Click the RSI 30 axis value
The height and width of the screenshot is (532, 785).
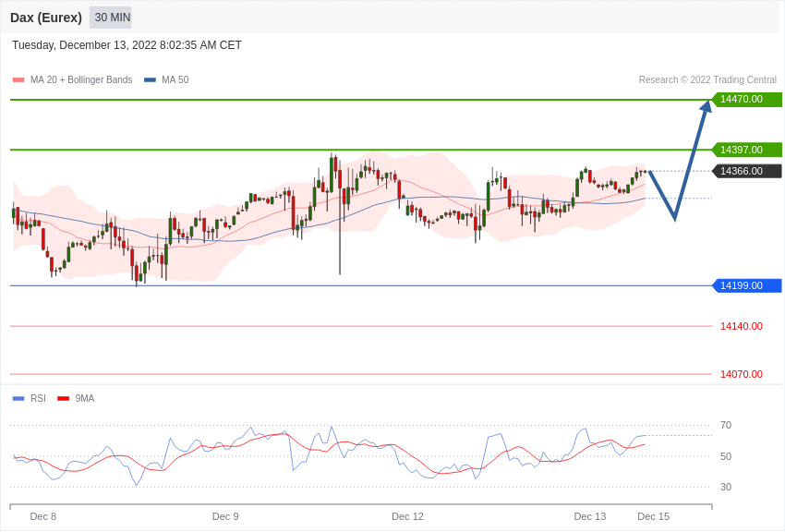point(726,487)
